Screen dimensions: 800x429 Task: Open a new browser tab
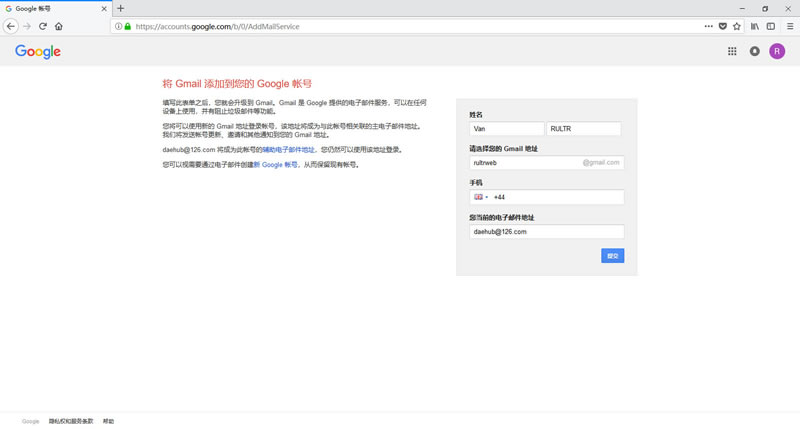click(x=120, y=8)
